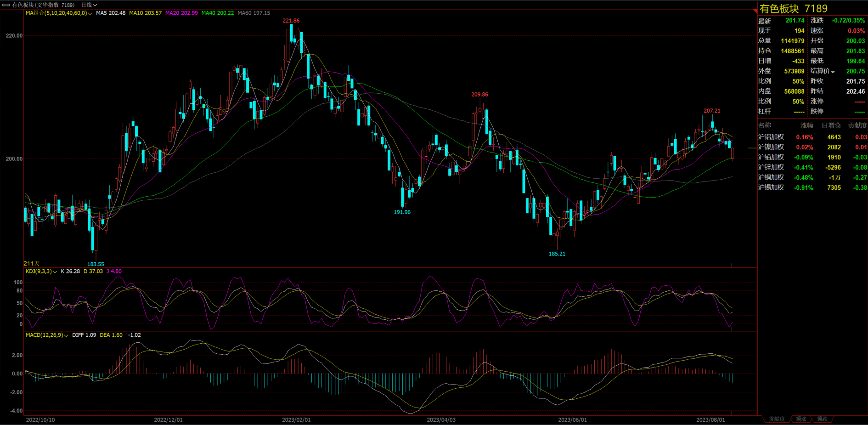
Task: Sort list by 涨幅 column header
Action: (806, 125)
